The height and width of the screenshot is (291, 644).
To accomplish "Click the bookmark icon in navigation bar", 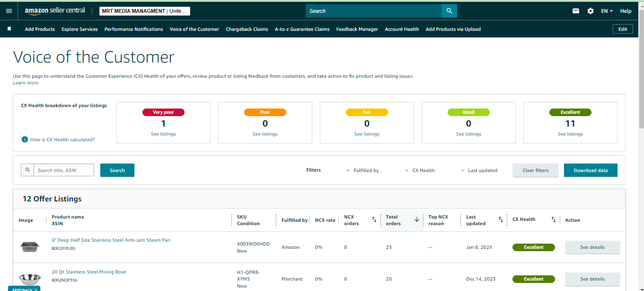I will [9, 29].
